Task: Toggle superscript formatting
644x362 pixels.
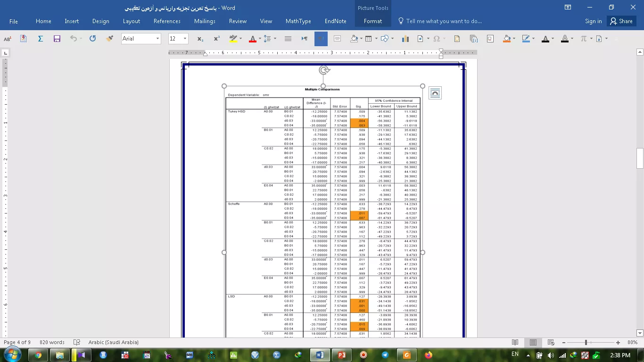Action: pyautogui.click(x=217, y=39)
